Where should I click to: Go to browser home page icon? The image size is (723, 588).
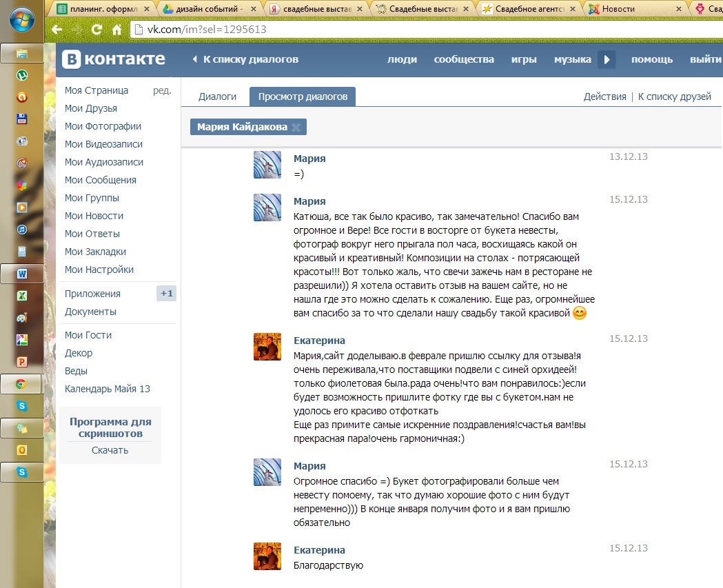tap(116, 30)
